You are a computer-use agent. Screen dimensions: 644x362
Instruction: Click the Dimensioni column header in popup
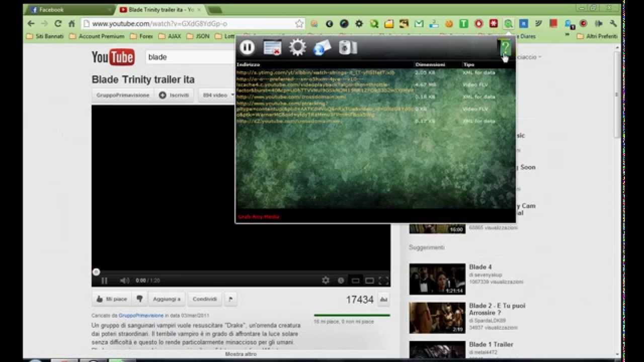(x=430, y=65)
